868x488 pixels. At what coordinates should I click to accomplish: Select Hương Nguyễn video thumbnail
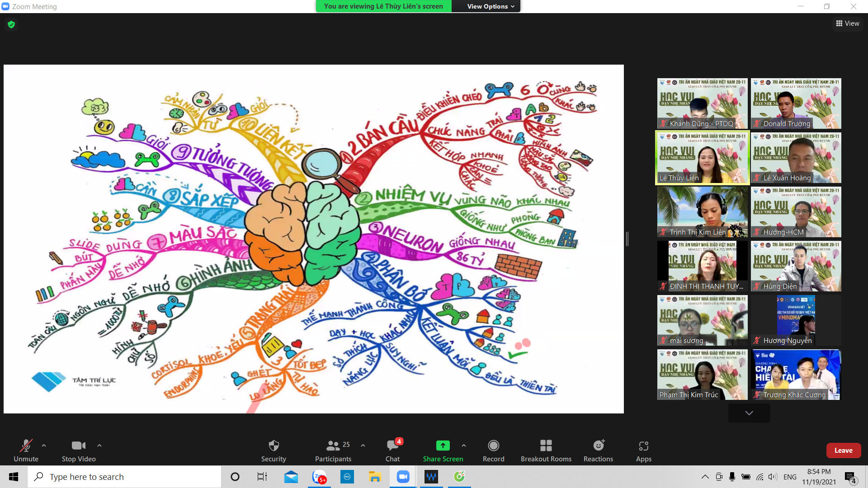pos(796,320)
